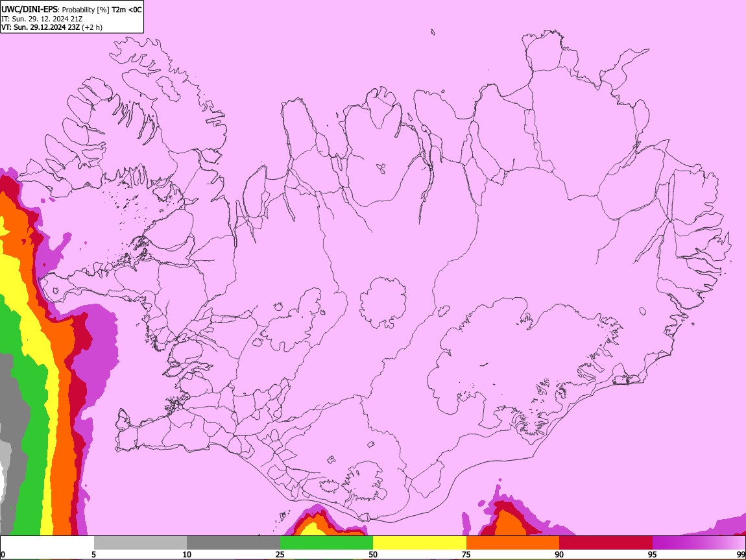This screenshot has height=560, width=746.
Task: Click the legend tick label '75'
Action: pos(466,555)
